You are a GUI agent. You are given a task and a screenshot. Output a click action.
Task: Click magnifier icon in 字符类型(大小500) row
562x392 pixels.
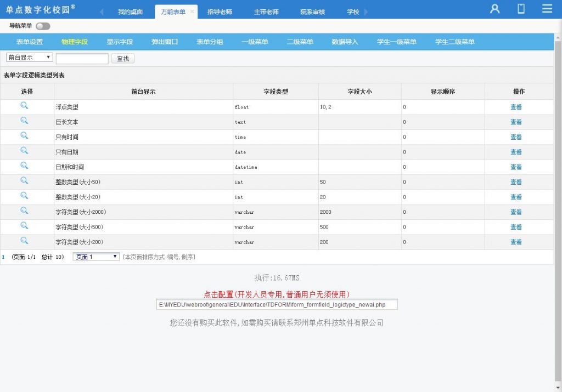24,225
